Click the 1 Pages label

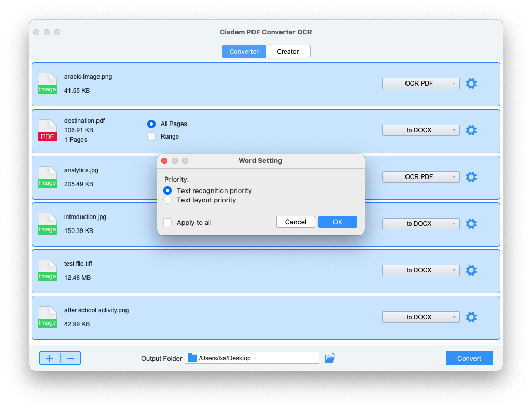point(76,140)
